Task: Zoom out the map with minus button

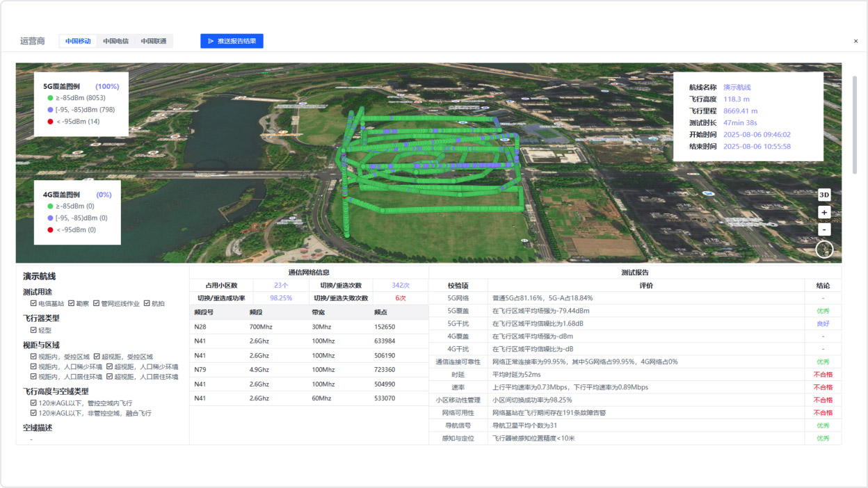Action: pyautogui.click(x=824, y=229)
